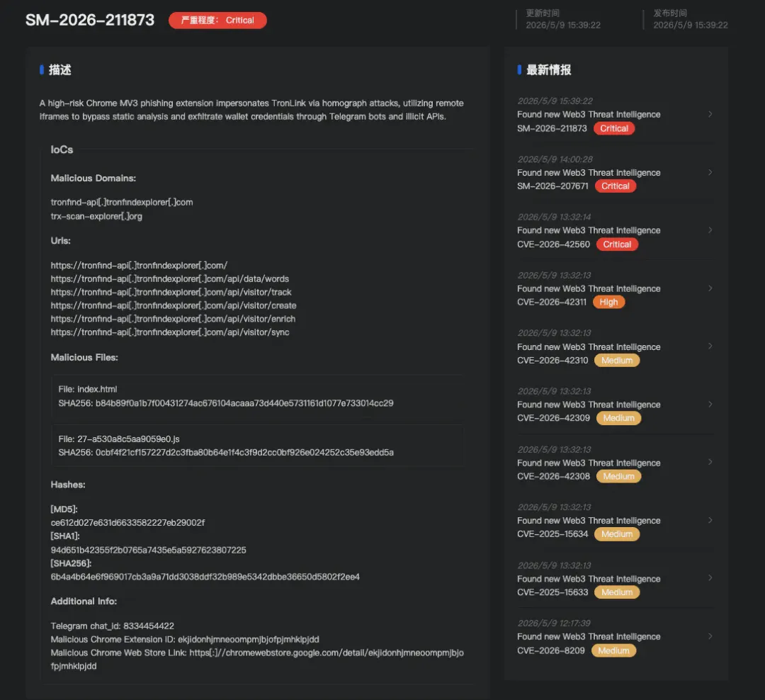The height and width of the screenshot is (700, 765).
Task: Open CVE-2025-15633 intelligence item
Action: (x=616, y=578)
